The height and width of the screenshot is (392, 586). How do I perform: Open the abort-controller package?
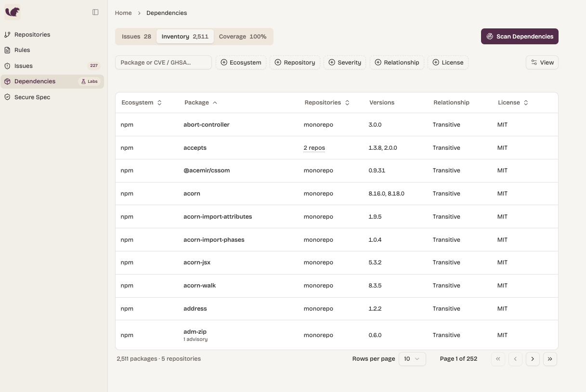click(206, 125)
